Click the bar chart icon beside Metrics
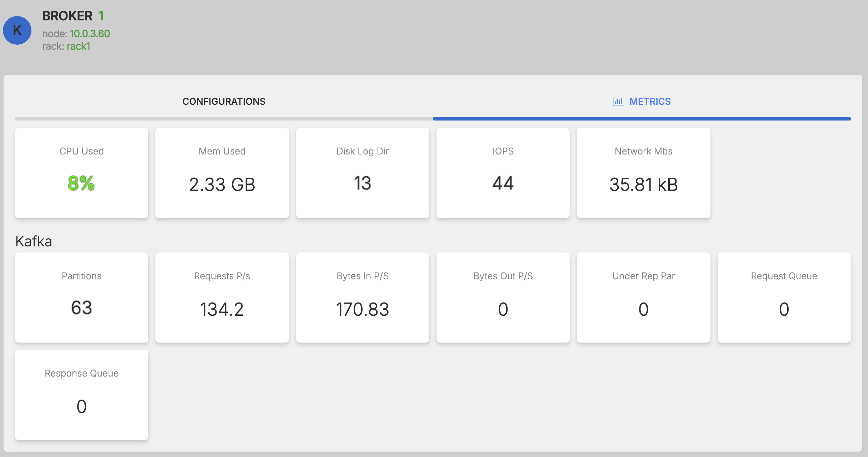This screenshot has width=868, height=457. pyautogui.click(x=618, y=102)
